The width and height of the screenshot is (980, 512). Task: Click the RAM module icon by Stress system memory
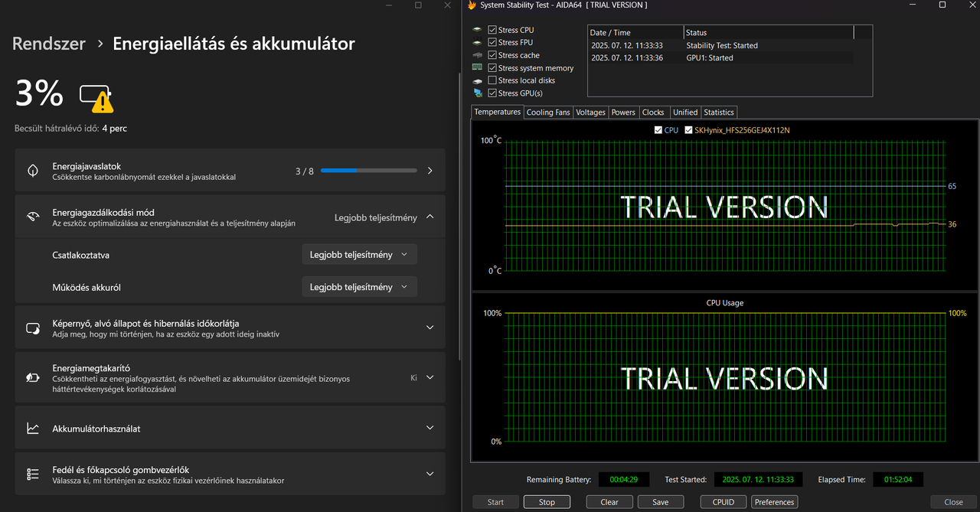click(478, 67)
